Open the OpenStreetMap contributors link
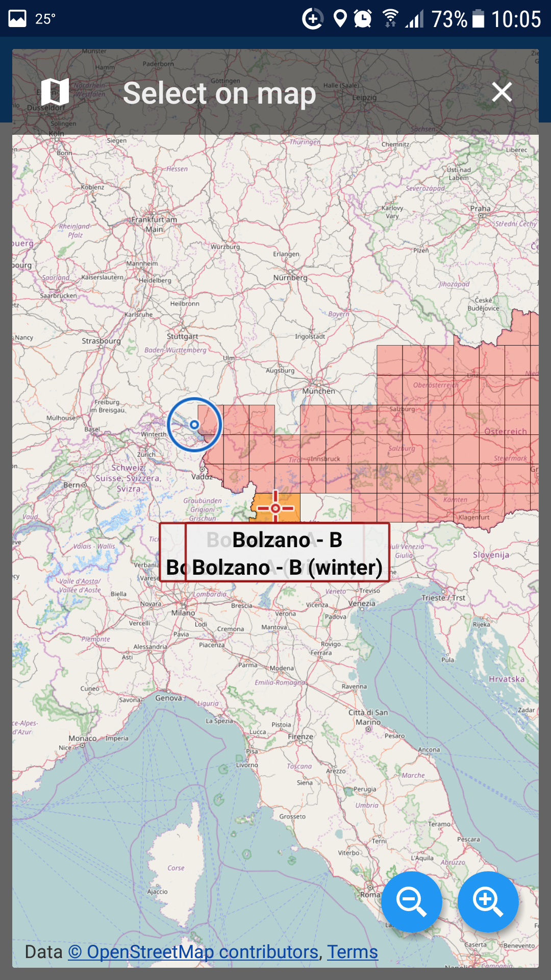The image size is (551, 980). (x=193, y=952)
